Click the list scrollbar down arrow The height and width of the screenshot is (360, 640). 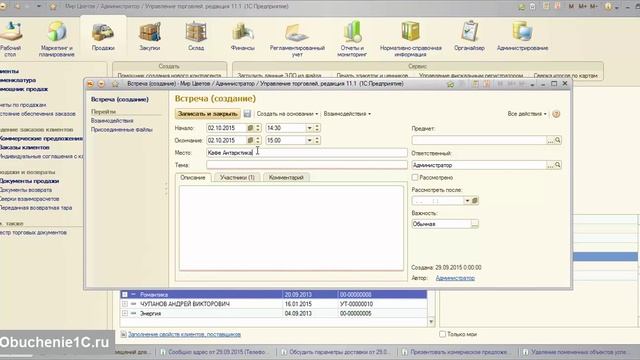pos(431,322)
